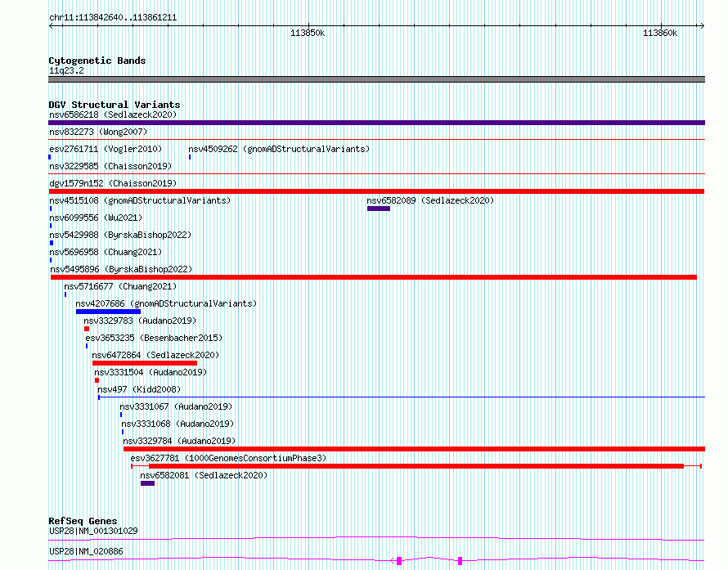
Task: Open nsv5495896 (ByrskaBishop2022) label
Action: [121, 269]
